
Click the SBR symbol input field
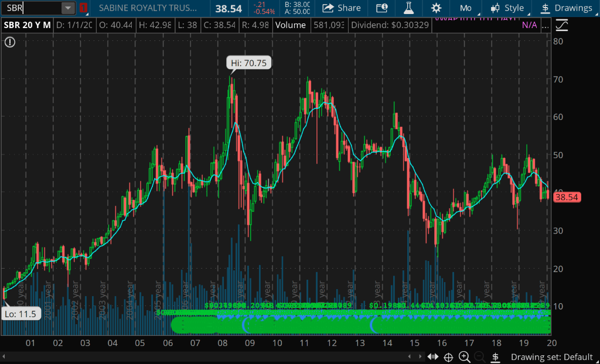32,8
